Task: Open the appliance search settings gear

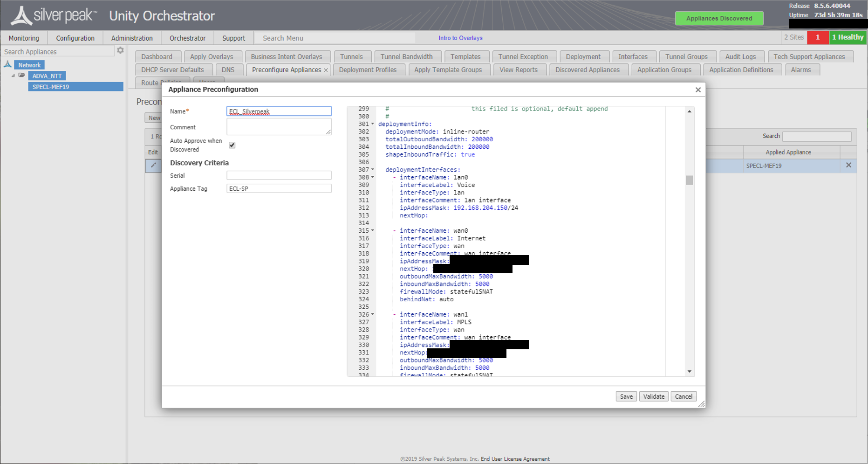Action: click(x=120, y=50)
